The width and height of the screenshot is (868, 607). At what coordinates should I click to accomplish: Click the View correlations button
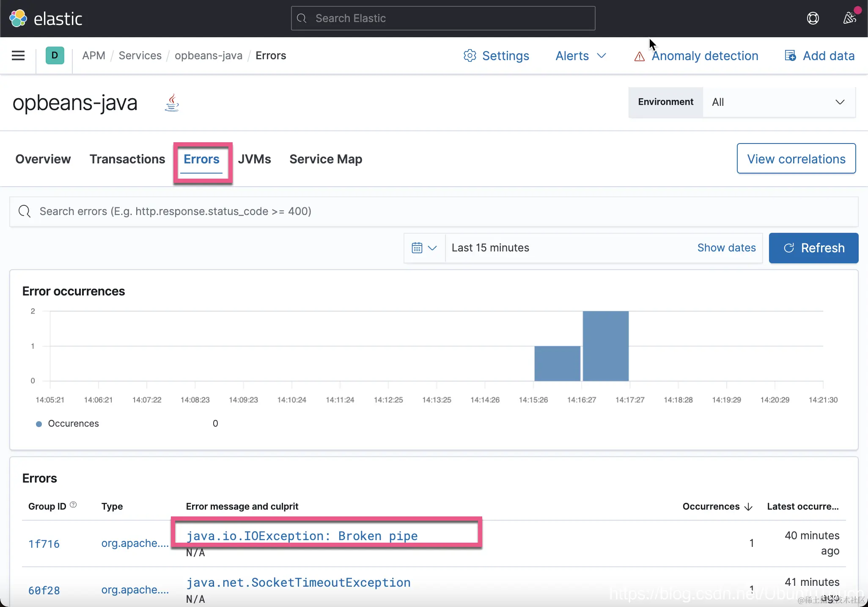point(796,159)
